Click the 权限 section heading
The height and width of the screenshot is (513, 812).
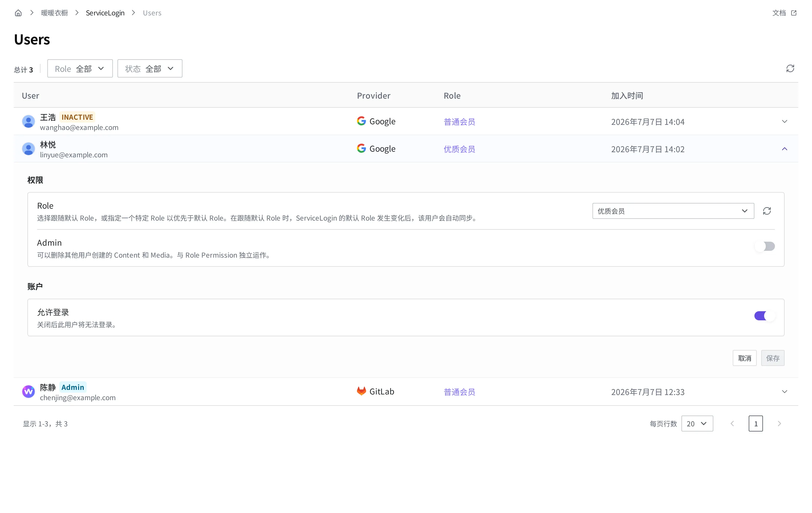35,180
